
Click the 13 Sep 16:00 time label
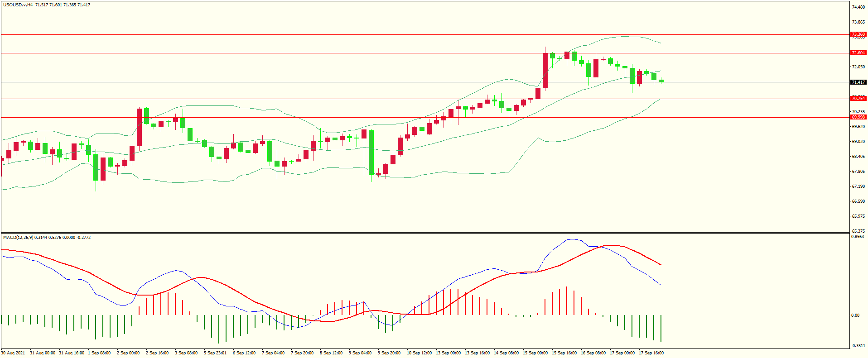477,353
